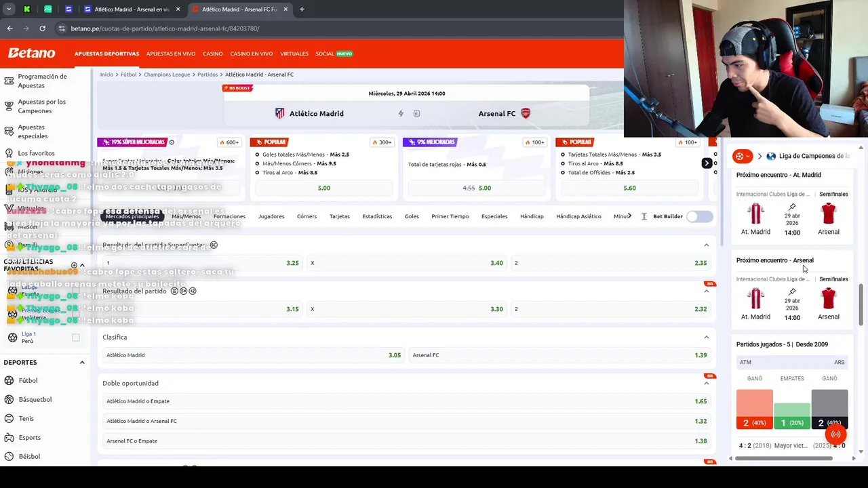
Task: Select the Formaciones market tab
Action: point(229,216)
